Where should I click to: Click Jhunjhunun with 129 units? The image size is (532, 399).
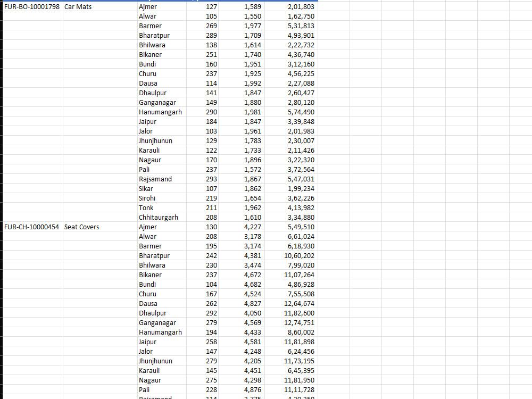(162, 141)
